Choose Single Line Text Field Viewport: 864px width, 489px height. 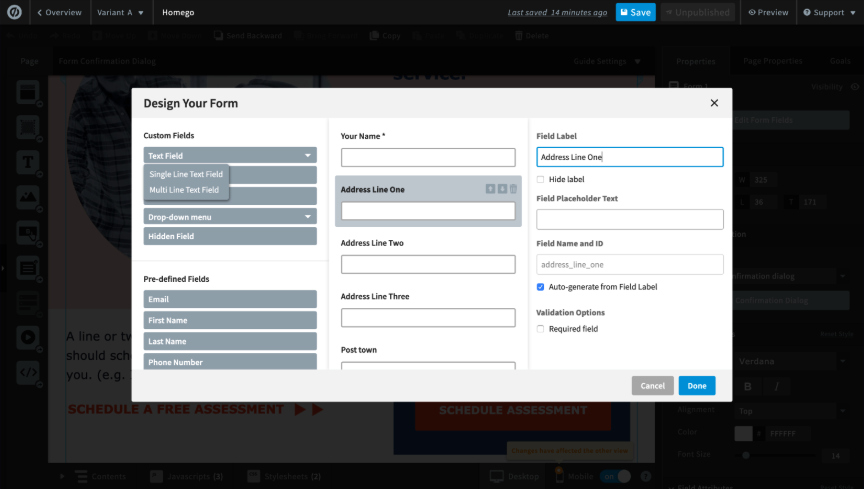click(186, 174)
